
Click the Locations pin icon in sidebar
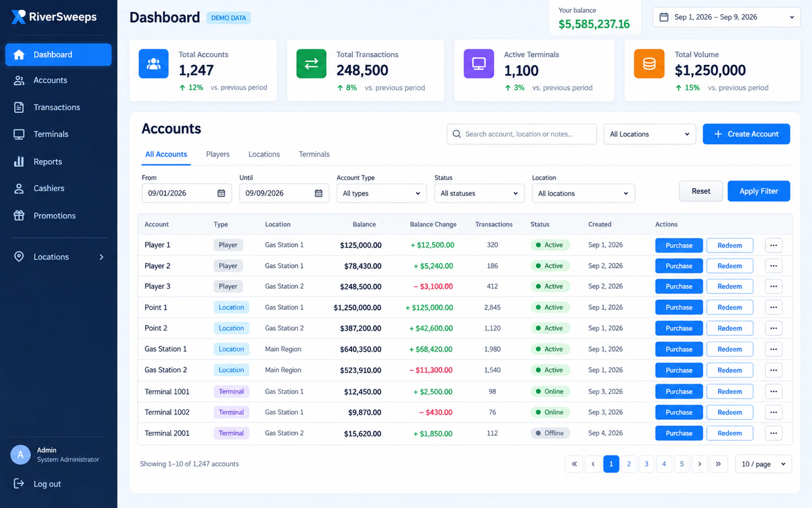[19, 257]
